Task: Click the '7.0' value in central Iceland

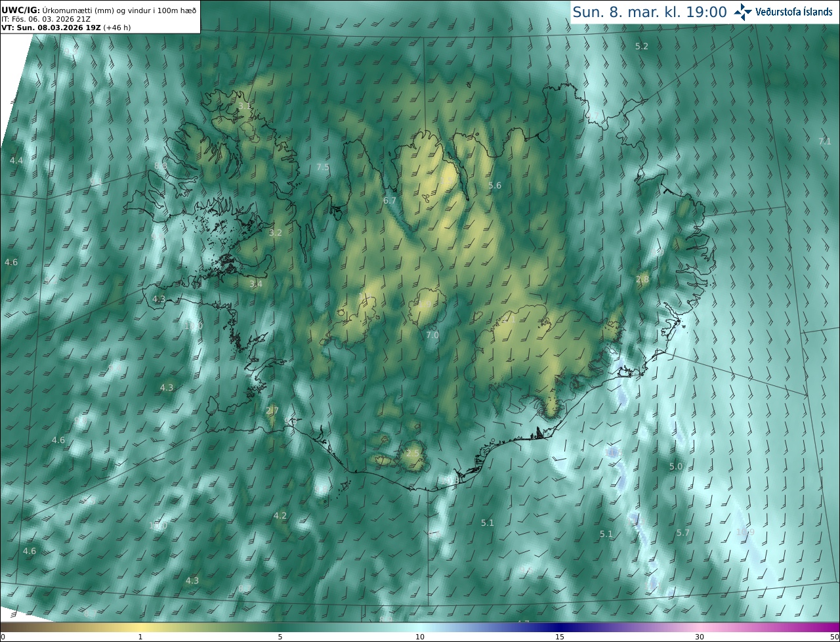Action: [x=432, y=335]
